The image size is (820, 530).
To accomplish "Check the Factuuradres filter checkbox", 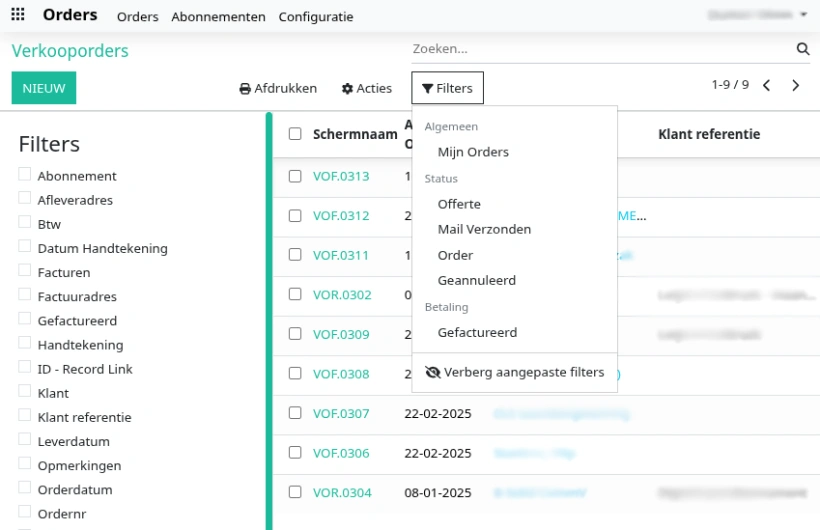I will (25, 294).
